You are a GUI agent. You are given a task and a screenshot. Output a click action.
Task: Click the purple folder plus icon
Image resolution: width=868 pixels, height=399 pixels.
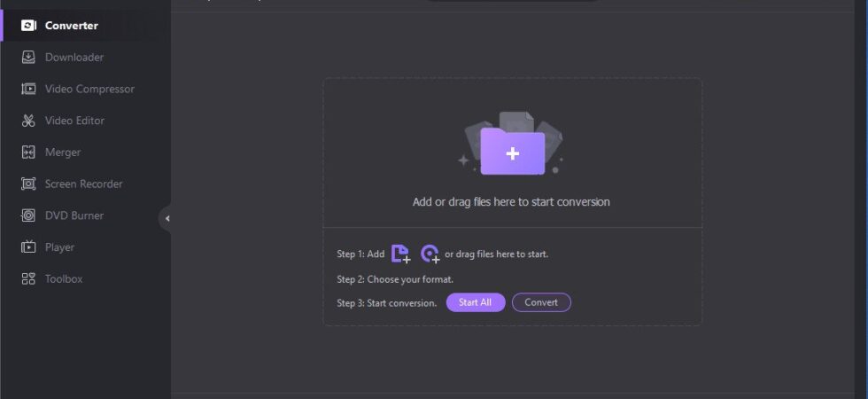tap(512, 152)
